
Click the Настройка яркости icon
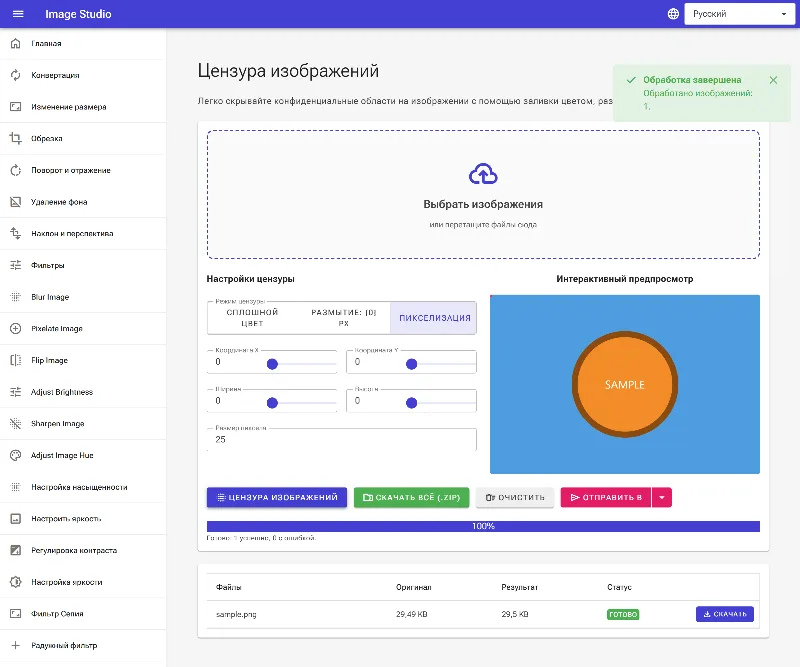tap(16, 582)
